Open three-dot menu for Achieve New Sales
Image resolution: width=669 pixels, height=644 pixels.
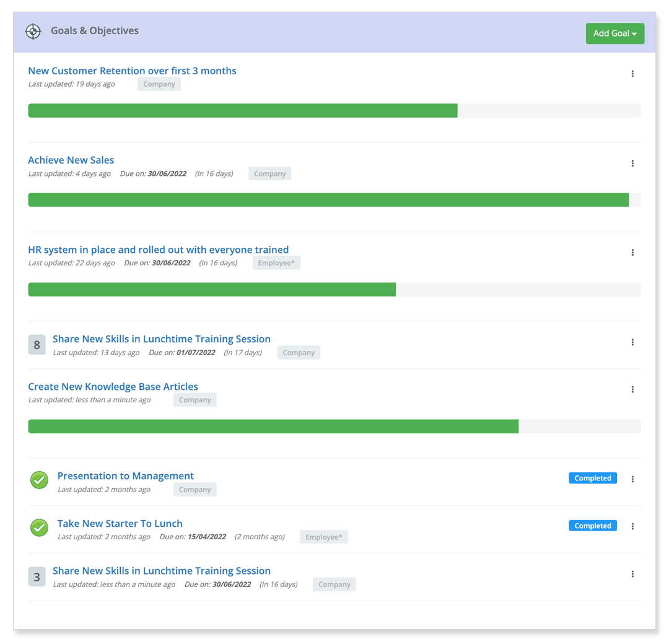(632, 164)
